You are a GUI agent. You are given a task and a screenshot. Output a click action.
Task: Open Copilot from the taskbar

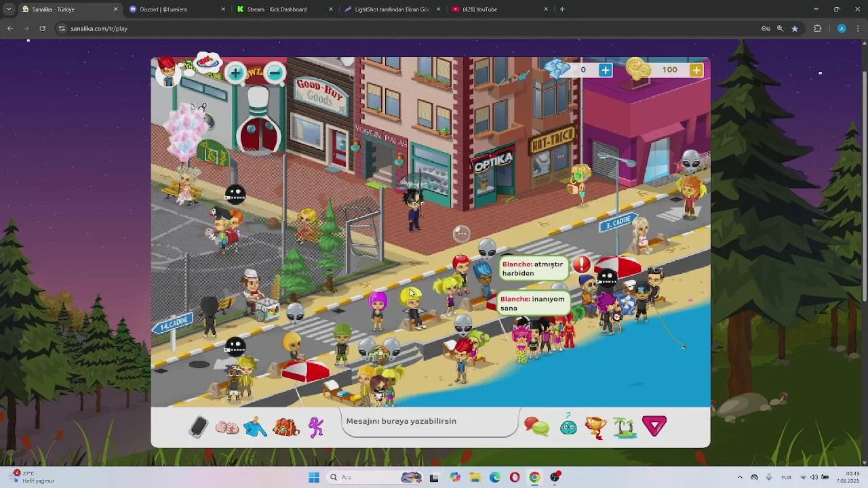point(454,477)
